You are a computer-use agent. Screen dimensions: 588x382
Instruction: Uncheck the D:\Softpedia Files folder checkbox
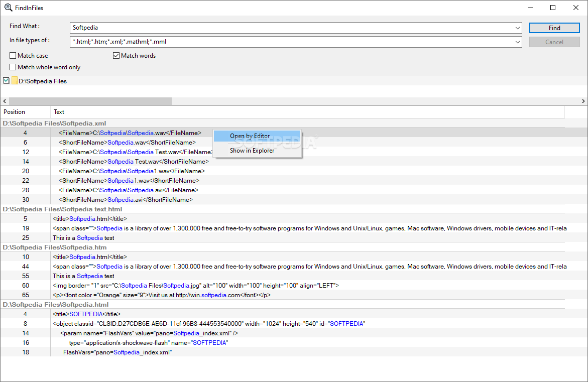(x=7, y=80)
